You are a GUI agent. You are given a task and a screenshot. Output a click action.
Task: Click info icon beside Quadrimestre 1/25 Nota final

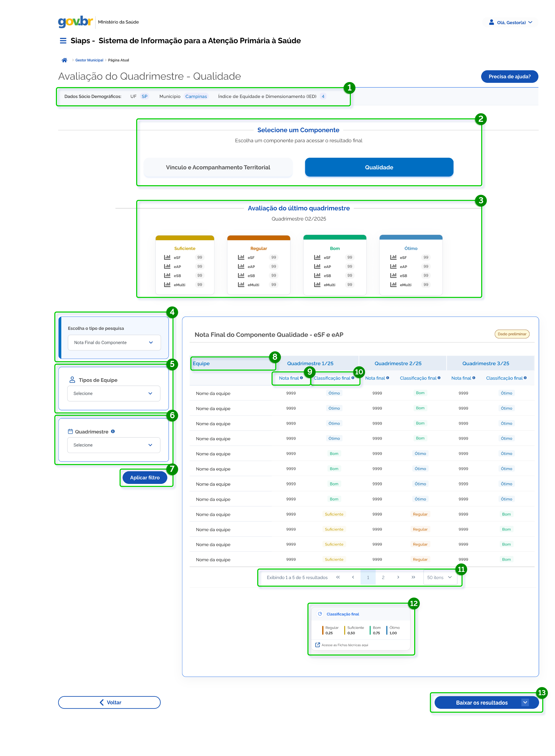(301, 378)
